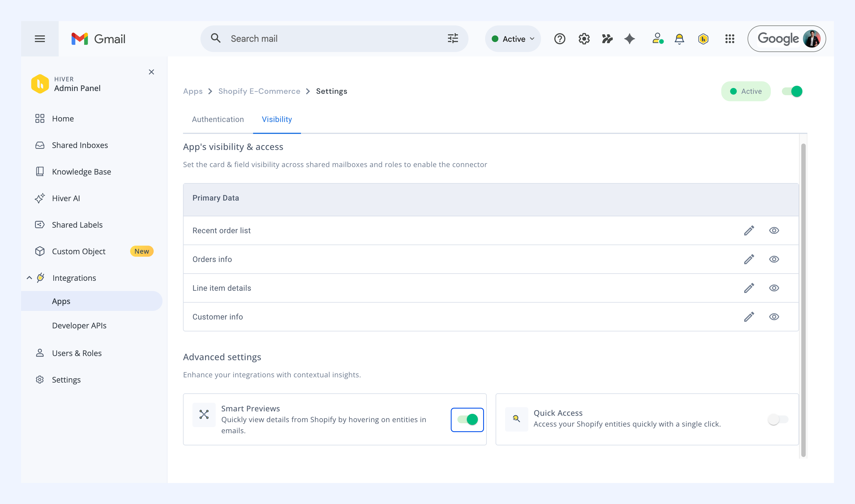Click the Settings breadcrumb text
Image resolution: width=855 pixels, height=504 pixels.
coord(331,91)
